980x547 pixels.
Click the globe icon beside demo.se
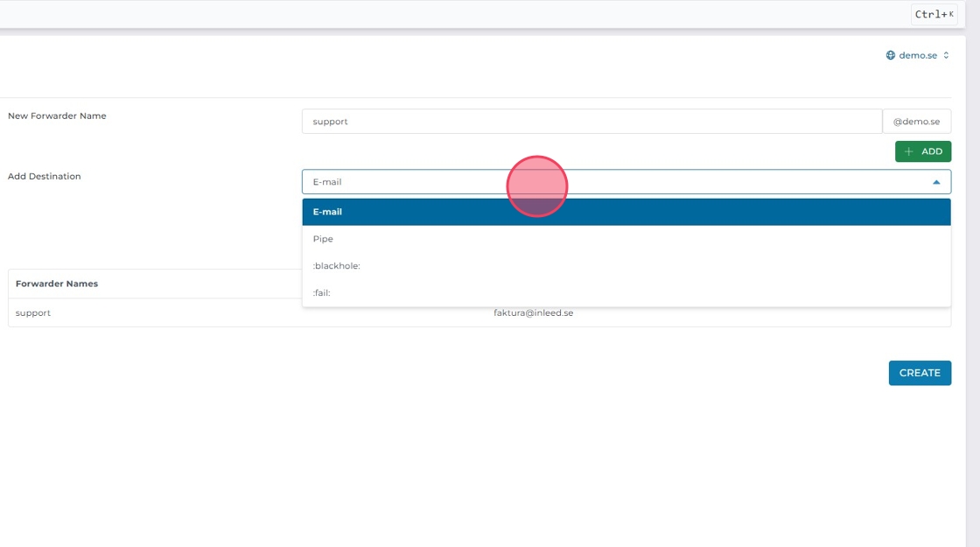891,55
